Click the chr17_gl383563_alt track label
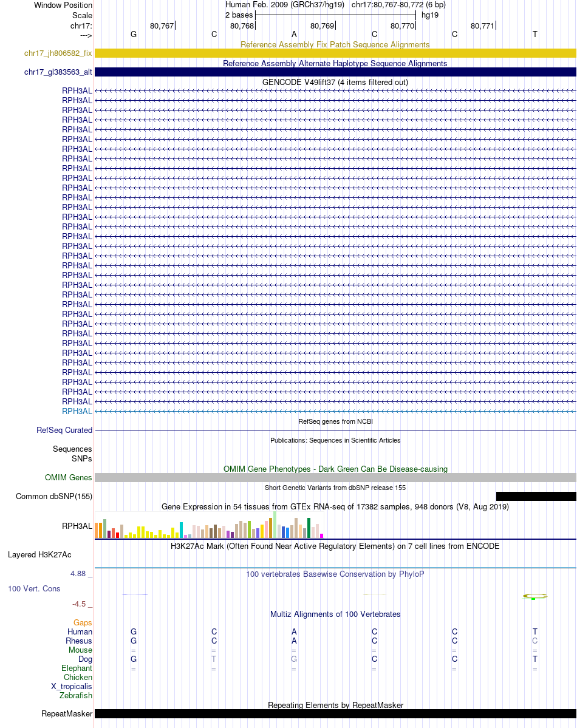577x728 pixels. point(58,72)
